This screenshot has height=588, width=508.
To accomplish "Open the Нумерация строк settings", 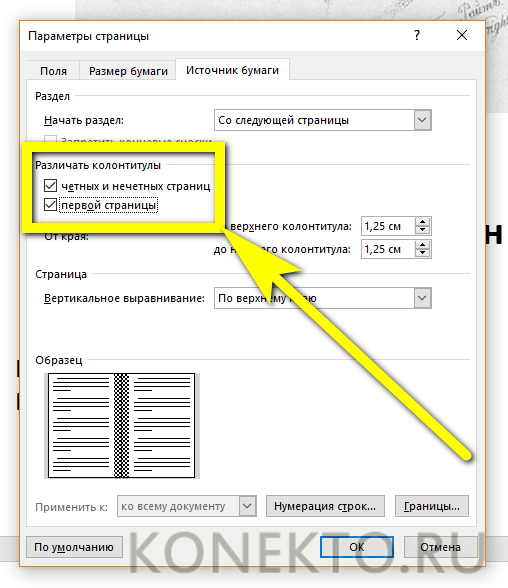I will tap(325, 506).
